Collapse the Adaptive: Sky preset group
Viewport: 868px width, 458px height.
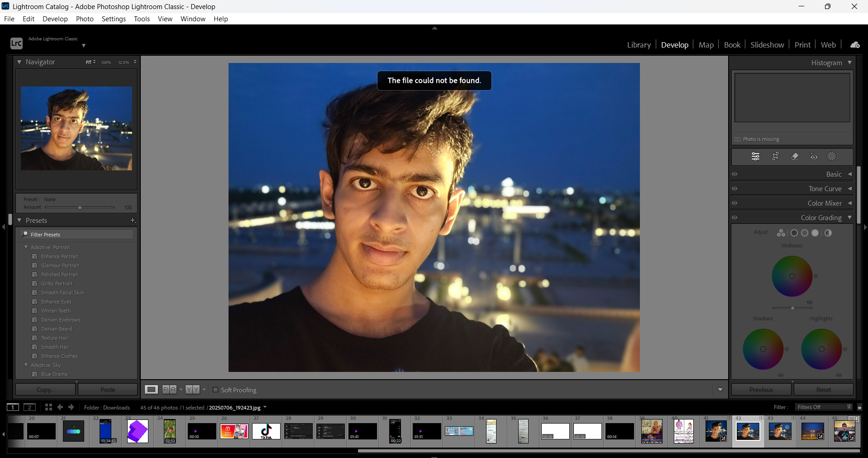(26, 365)
